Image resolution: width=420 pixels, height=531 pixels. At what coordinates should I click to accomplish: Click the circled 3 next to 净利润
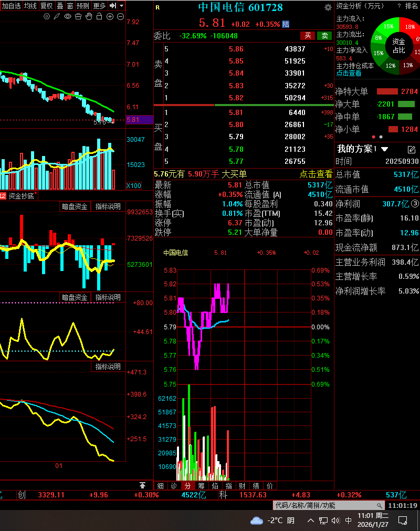[415, 204]
